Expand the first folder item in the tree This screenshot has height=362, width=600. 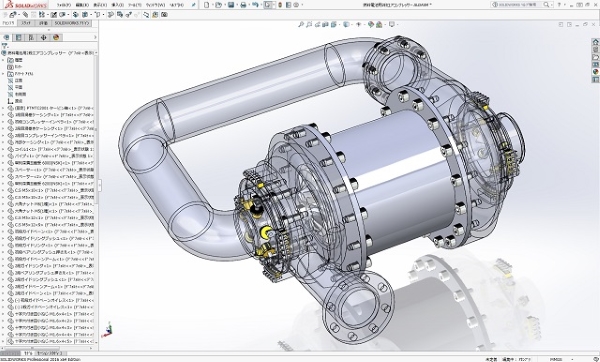(x=3, y=60)
